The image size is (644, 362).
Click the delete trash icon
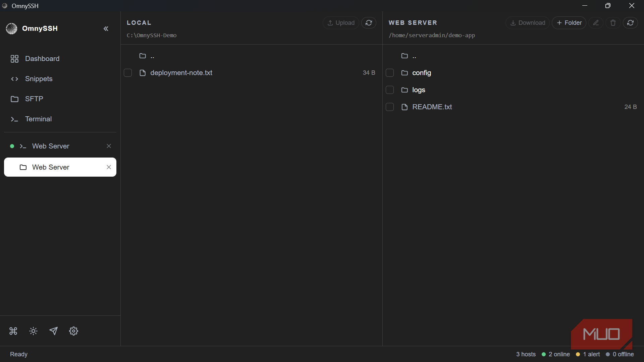[613, 23]
